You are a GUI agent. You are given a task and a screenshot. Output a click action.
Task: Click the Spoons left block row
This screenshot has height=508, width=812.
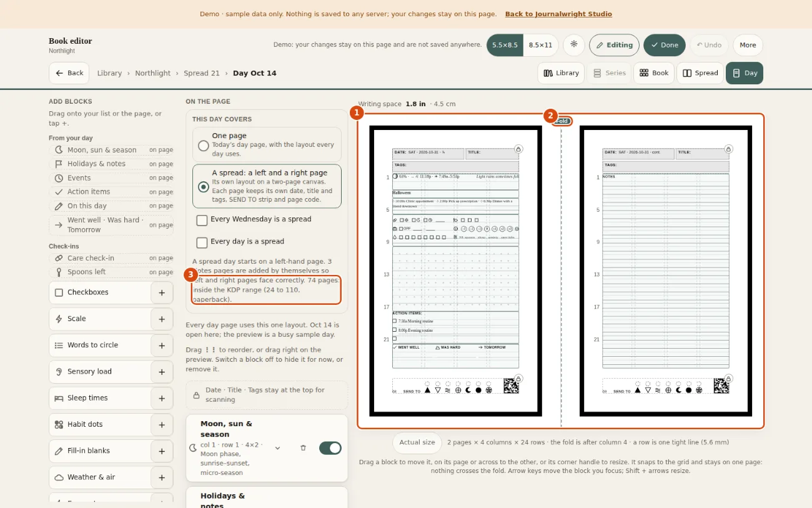point(111,272)
